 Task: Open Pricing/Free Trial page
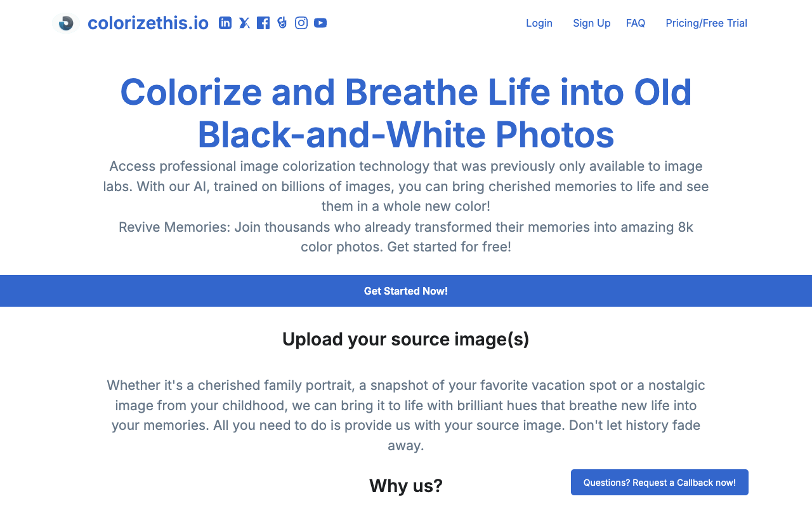pos(707,23)
